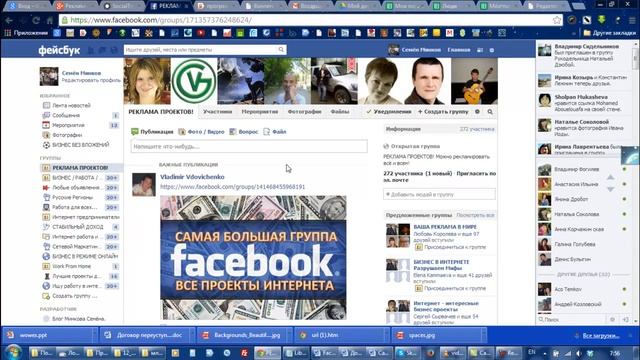Select Файл post option
The height and width of the screenshot is (360, 640).
click(275, 132)
